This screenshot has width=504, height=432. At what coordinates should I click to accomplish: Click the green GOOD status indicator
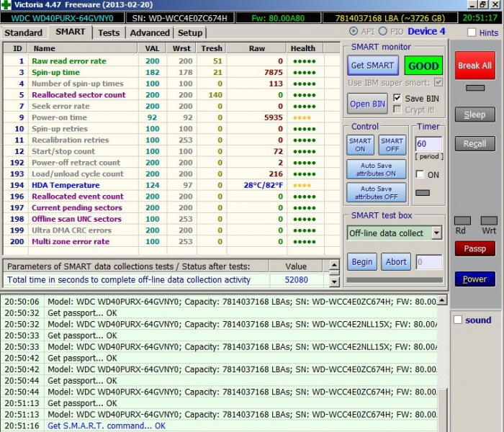(423, 66)
